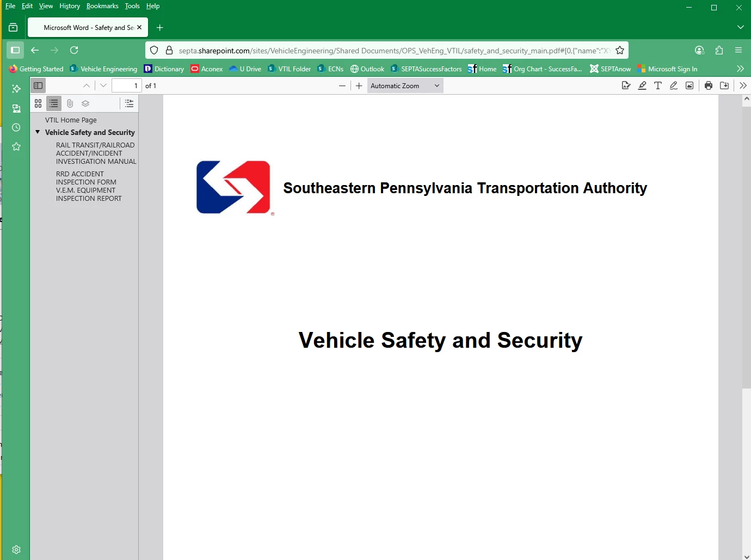The height and width of the screenshot is (560, 751).
Task: Open AI chatbot in sidebar
Action: click(16, 89)
